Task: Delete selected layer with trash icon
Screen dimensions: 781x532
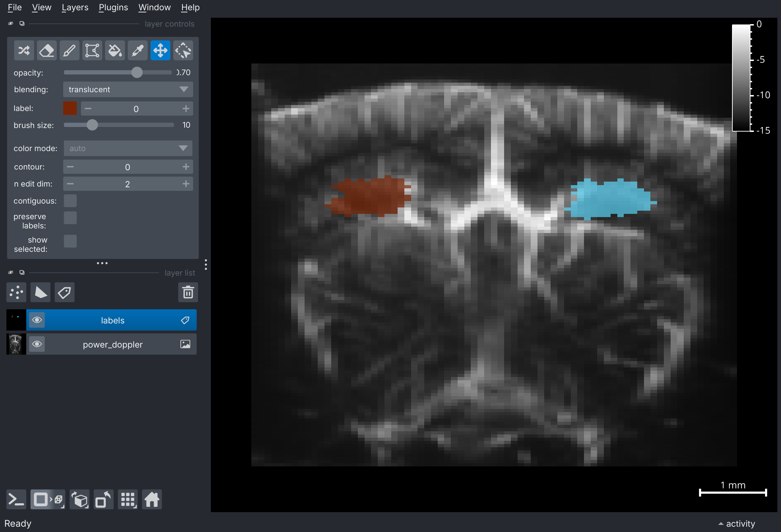Action: click(x=188, y=293)
